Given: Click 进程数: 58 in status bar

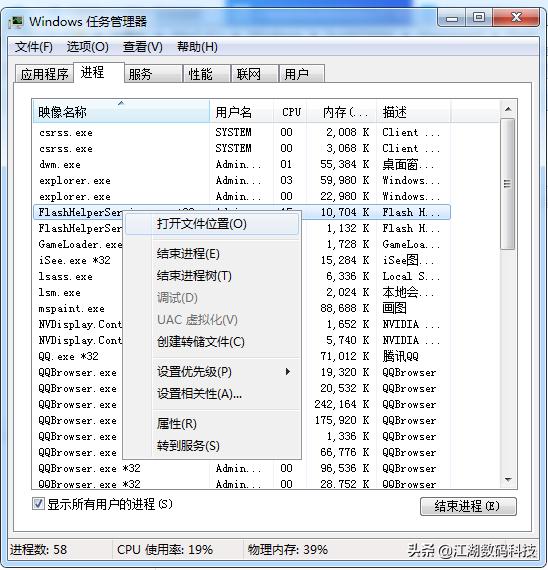Looking at the screenshot, I should click(39, 550).
